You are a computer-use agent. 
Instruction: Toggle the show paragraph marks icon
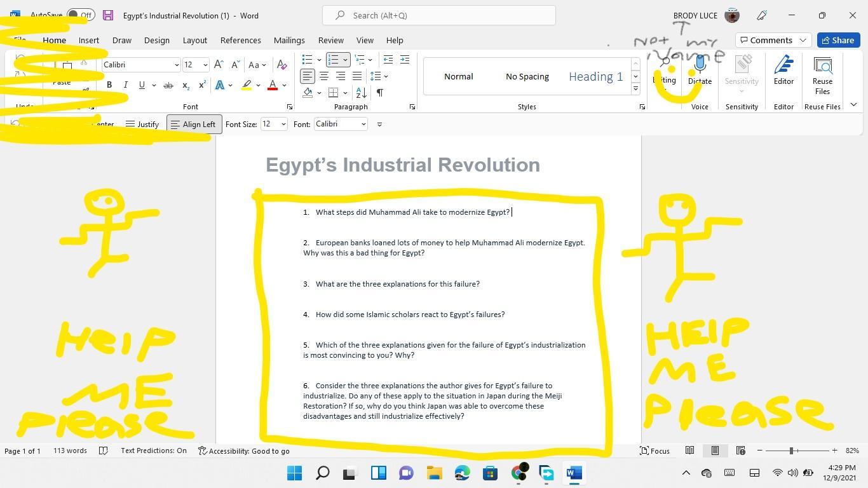coord(379,93)
